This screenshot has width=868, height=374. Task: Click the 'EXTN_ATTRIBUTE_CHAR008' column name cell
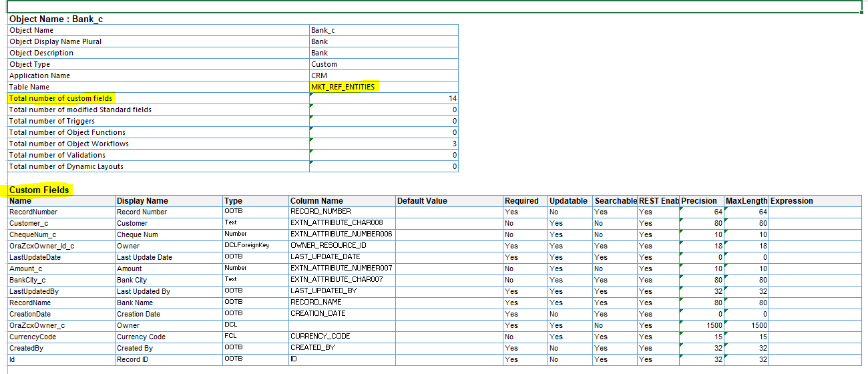[342, 223]
